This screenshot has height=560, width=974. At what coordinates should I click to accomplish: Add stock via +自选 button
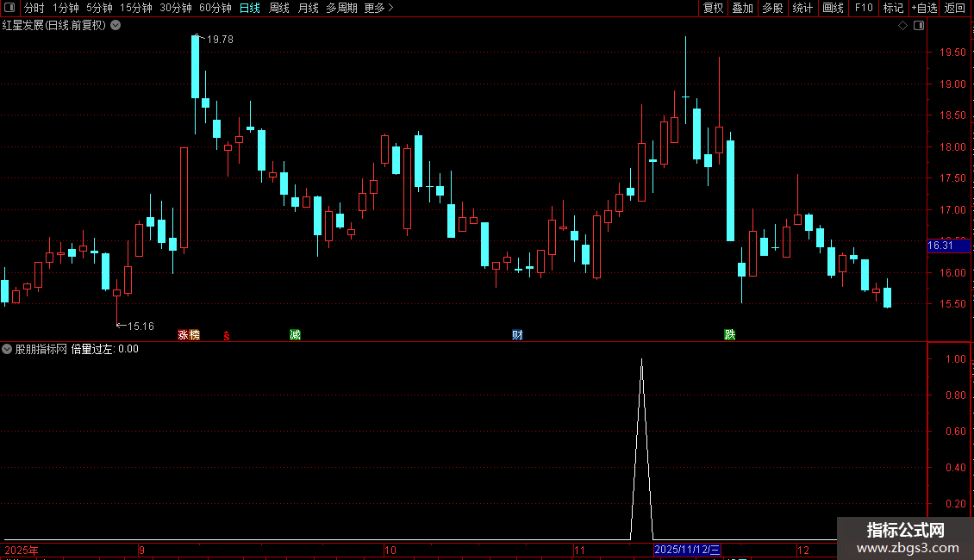pos(924,8)
